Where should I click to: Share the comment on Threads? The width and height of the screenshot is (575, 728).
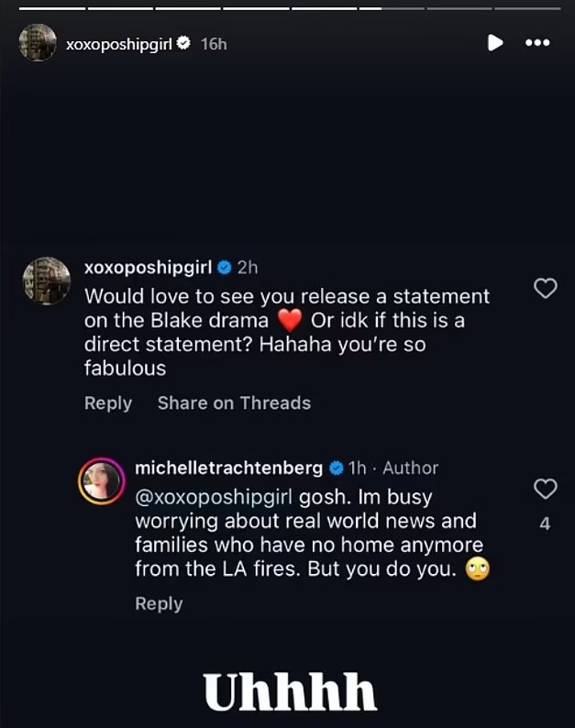pyautogui.click(x=234, y=403)
